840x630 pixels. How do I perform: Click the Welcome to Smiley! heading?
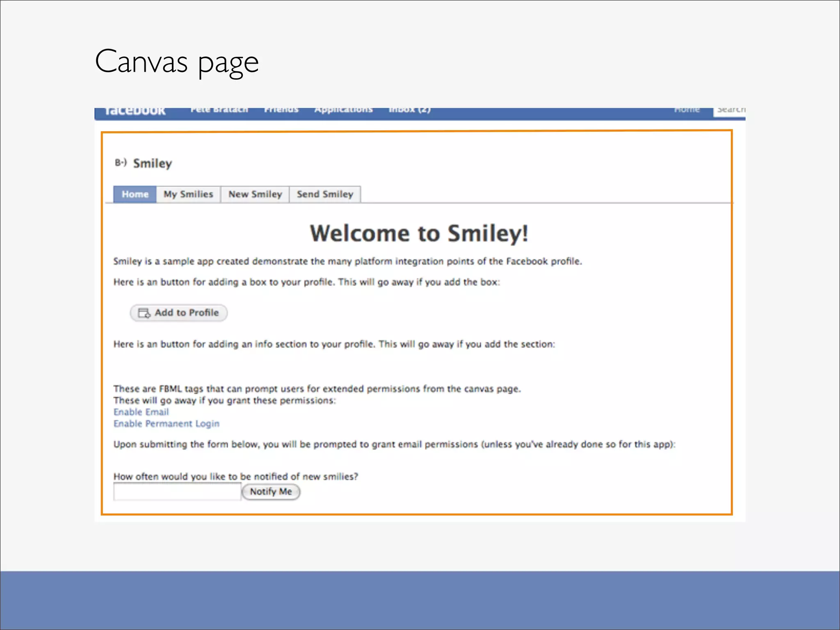(419, 233)
